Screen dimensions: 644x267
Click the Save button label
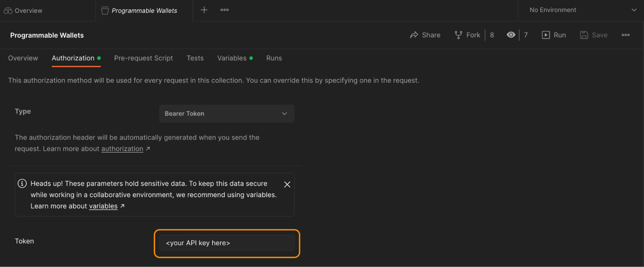[600, 35]
